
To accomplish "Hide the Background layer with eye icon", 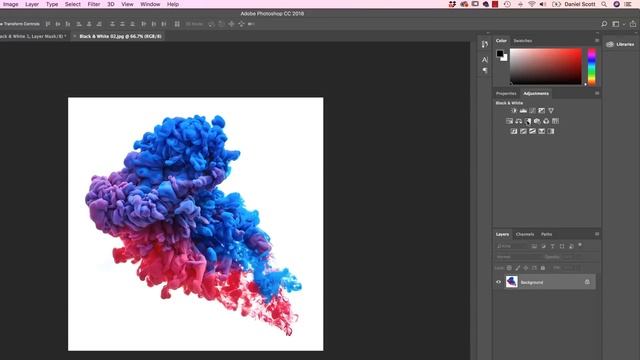I will coord(498,282).
